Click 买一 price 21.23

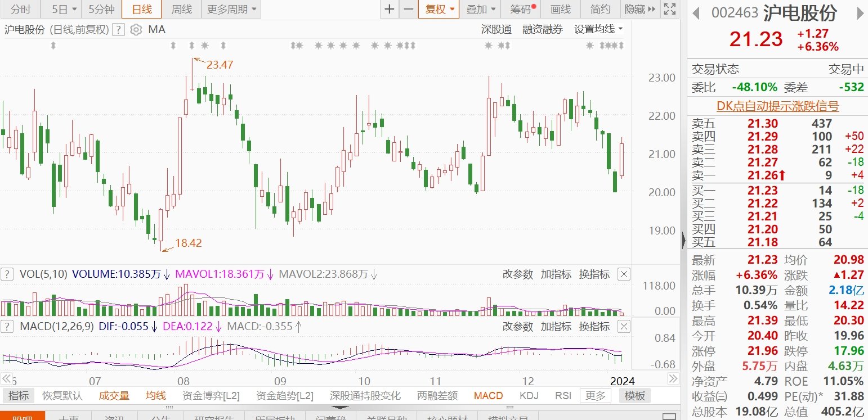[x=762, y=191]
